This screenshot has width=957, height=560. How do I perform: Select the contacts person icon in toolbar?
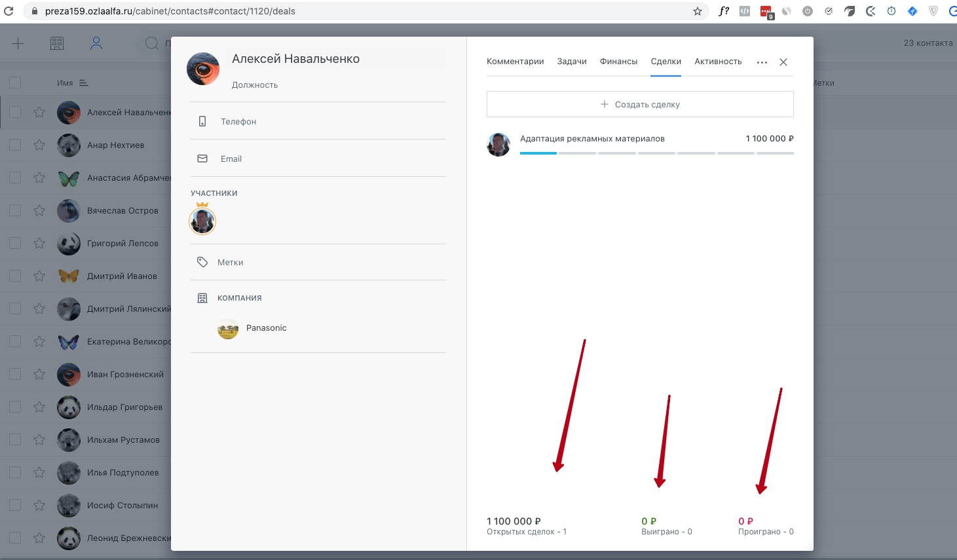coord(96,43)
